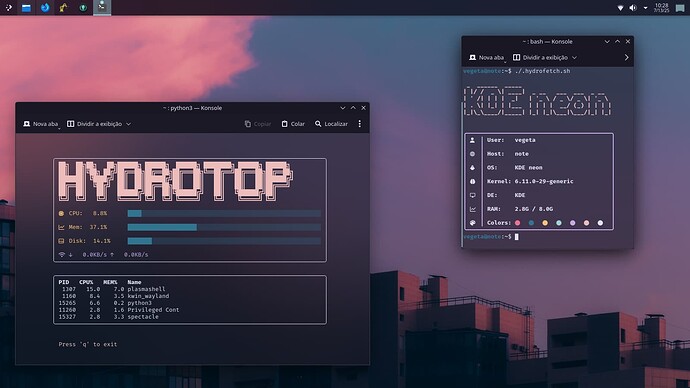
Task: Click the Disk usage bar
Action: pos(224,241)
